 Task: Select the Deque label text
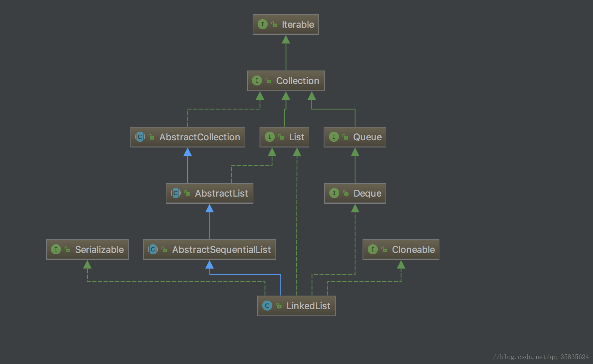coord(367,193)
